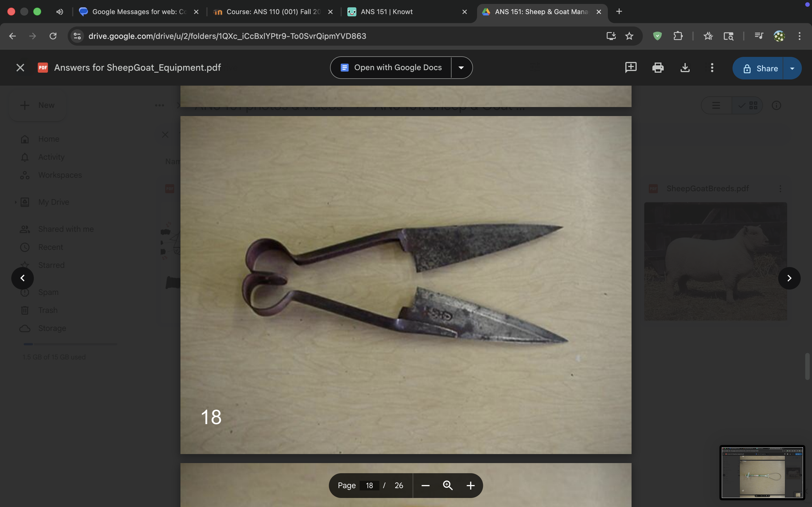The width and height of the screenshot is (812, 507).
Task: View details with the info icon
Action: click(x=777, y=105)
